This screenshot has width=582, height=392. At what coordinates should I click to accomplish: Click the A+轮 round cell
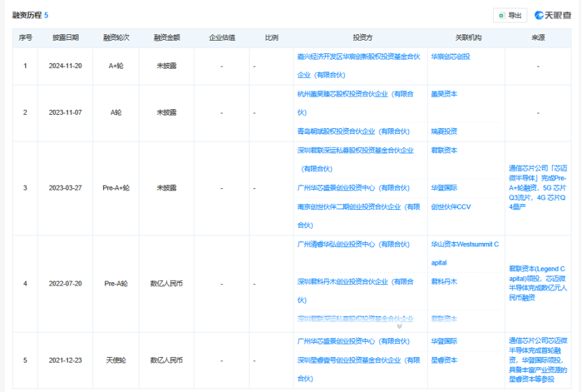pos(116,66)
